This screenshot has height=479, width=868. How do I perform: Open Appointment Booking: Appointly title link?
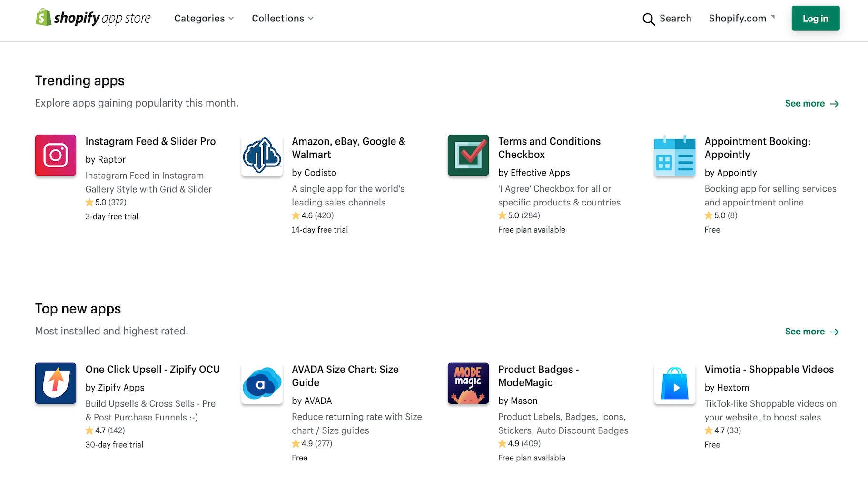coord(757,148)
